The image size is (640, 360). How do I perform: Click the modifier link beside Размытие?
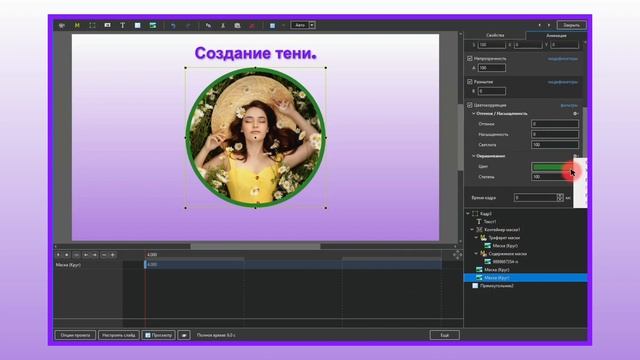coord(562,82)
